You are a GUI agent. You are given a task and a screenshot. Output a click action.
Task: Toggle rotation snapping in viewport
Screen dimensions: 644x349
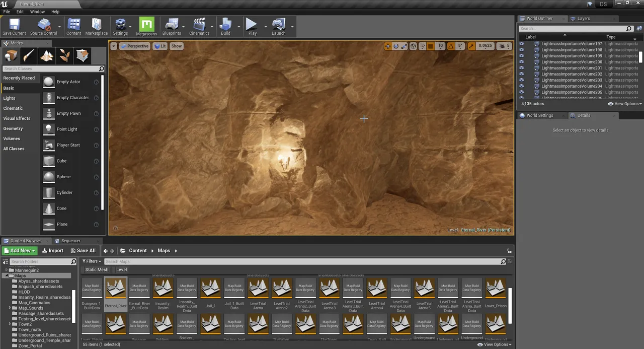451,46
